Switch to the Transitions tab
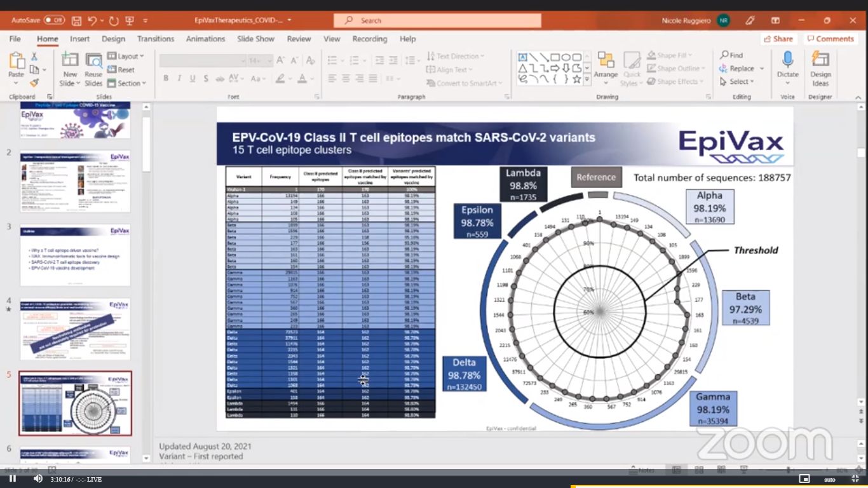The image size is (868, 488). point(156,39)
